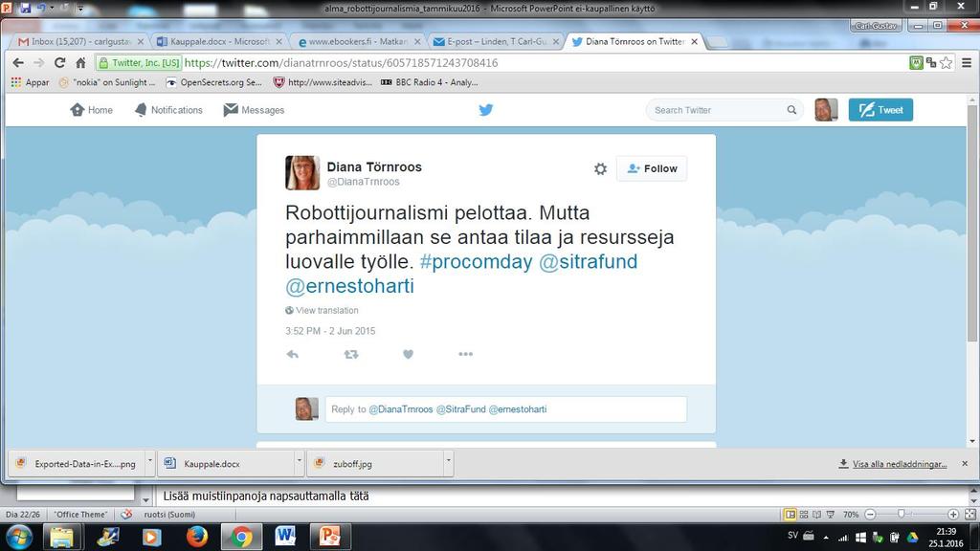This screenshot has width=980, height=551.
Task: Show hidden system tray icons
Action: click(826, 537)
